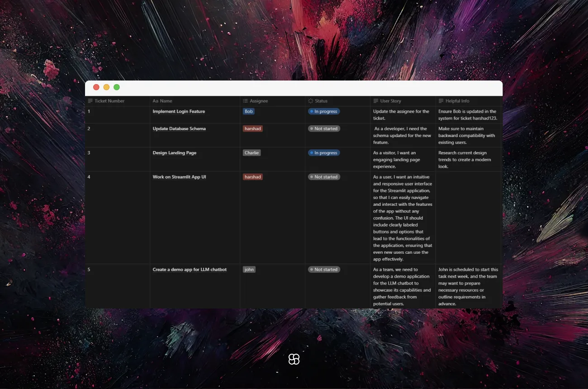Change In progress status of Implement Login Feature
This screenshot has width=588, height=389.
point(324,111)
